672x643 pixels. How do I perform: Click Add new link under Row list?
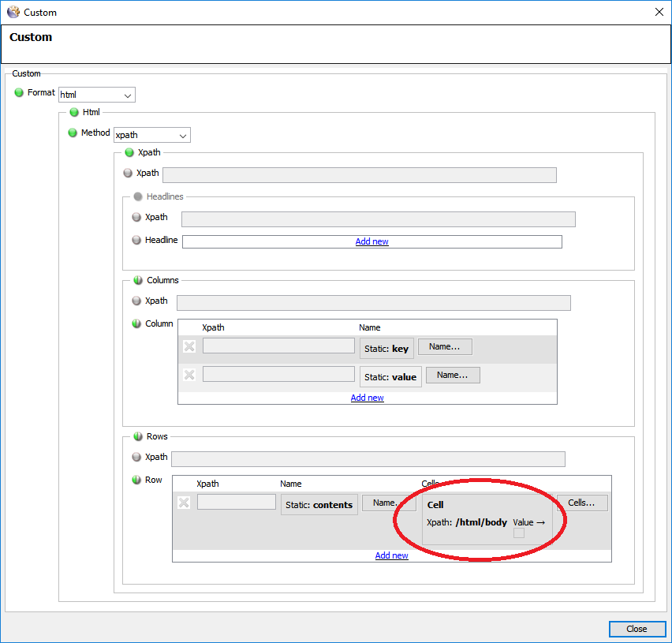(392, 555)
